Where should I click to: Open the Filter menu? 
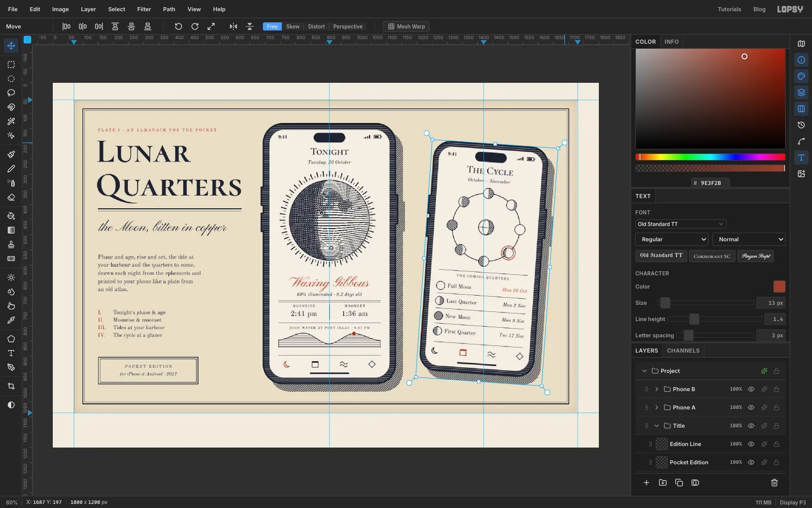[x=144, y=9]
